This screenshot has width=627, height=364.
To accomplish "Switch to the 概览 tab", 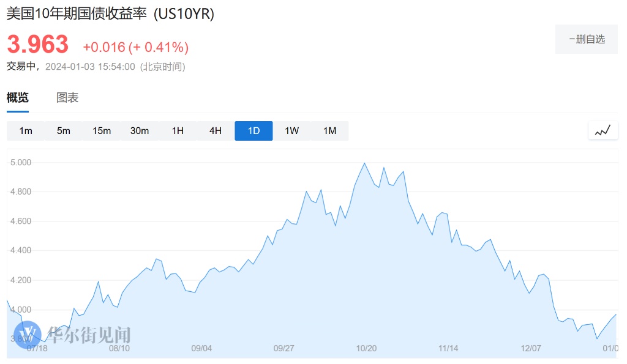I will 18,98.
